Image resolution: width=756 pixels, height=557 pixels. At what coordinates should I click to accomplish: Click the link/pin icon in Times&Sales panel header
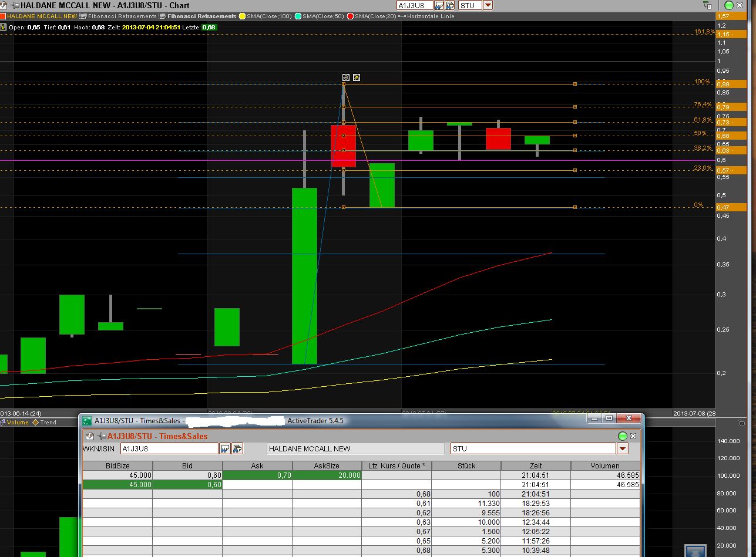(x=90, y=436)
